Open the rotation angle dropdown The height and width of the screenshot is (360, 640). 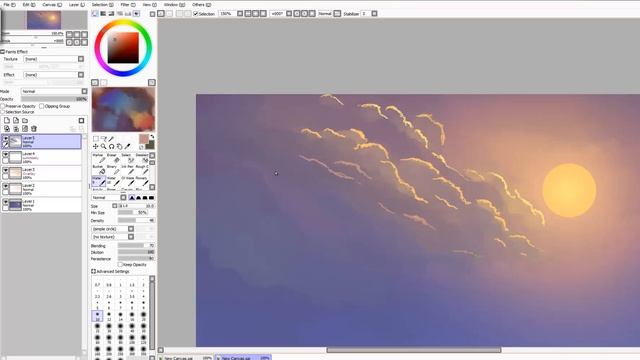click(289, 13)
